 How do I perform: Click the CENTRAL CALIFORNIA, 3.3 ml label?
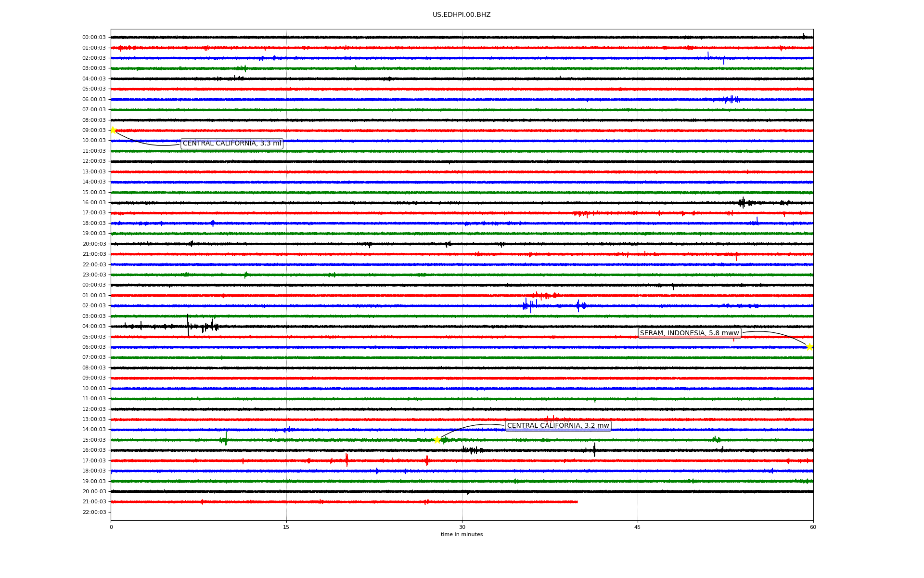(x=231, y=144)
